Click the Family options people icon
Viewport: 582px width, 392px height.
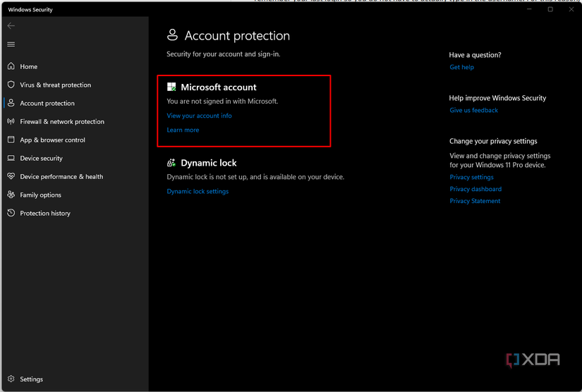pyautogui.click(x=11, y=195)
